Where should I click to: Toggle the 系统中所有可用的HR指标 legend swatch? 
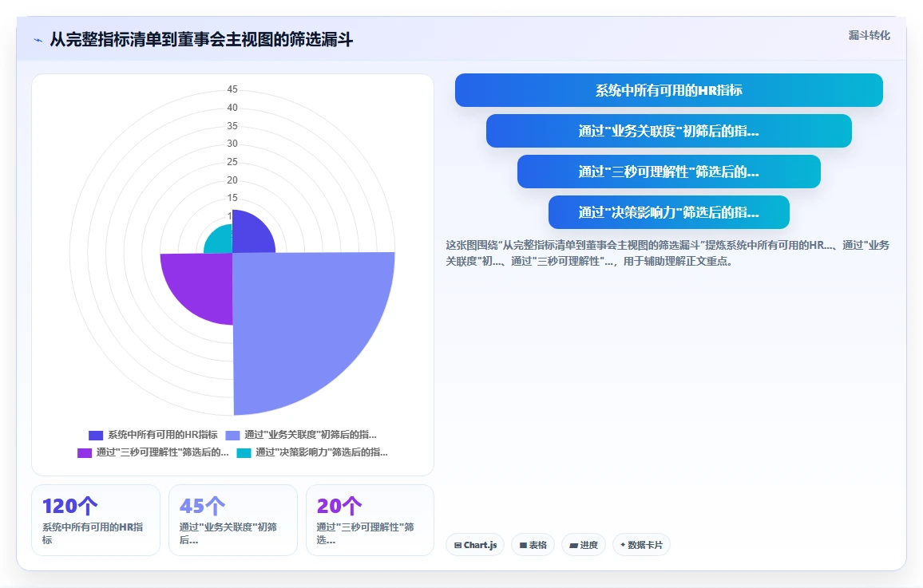click(95, 435)
